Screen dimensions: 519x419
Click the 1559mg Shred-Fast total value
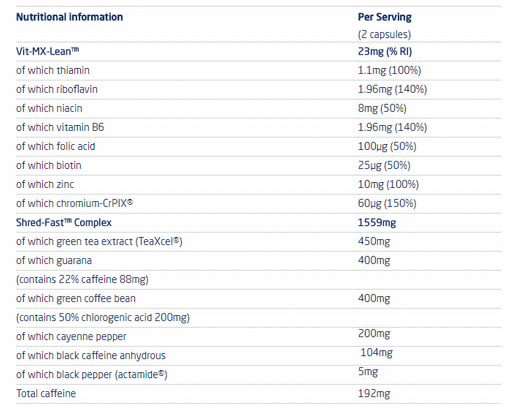click(x=377, y=222)
